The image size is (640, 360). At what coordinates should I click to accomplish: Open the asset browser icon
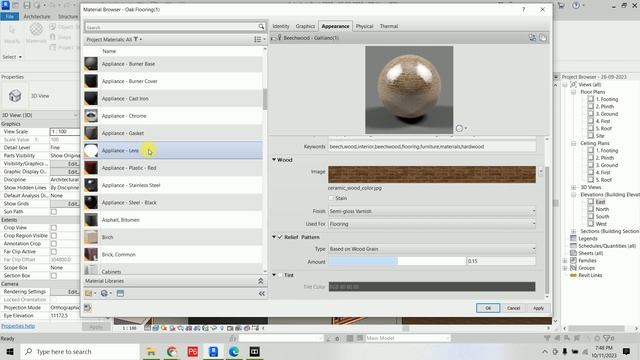[x=120, y=293]
